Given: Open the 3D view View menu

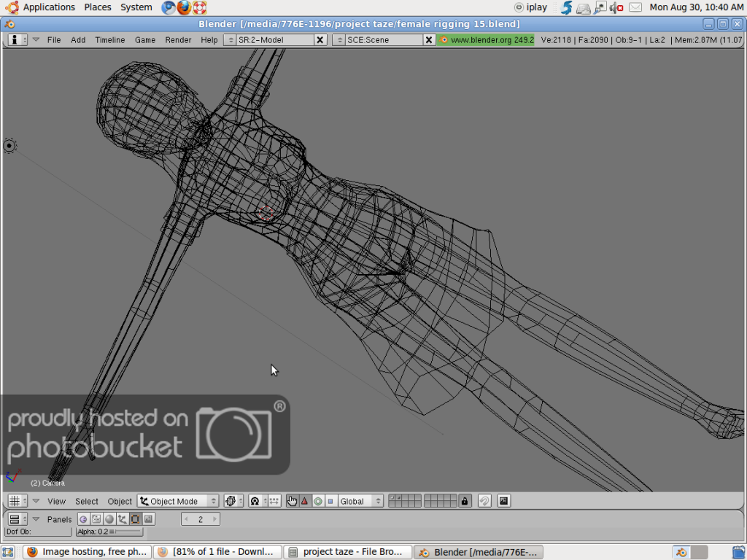Looking at the screenshot, I should click(56, 501).
